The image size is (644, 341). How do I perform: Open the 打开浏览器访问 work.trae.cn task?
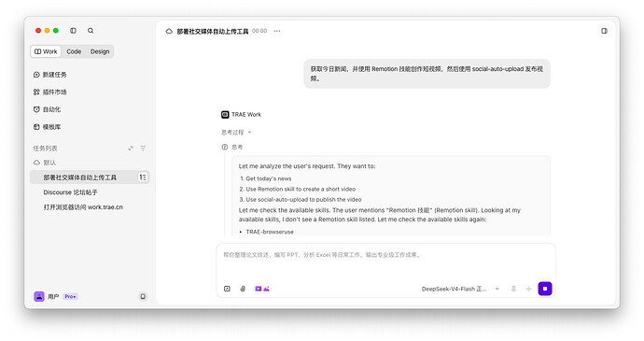click(83, 206)
